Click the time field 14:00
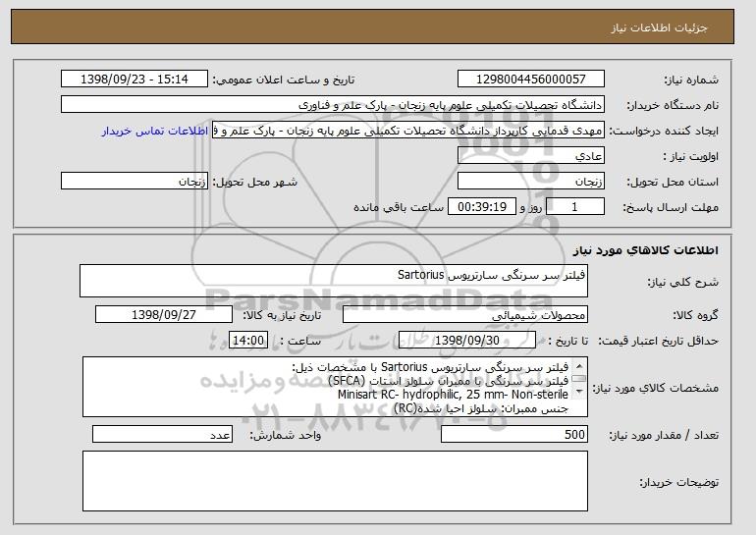 [x=248, y=341]
